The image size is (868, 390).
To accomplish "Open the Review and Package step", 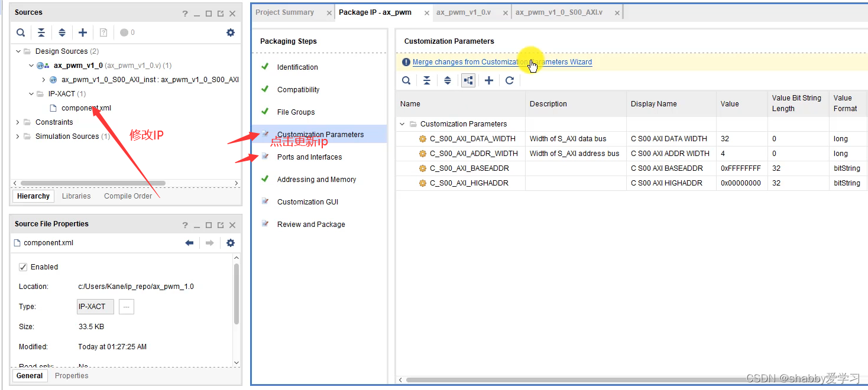I will pos(311,225).
